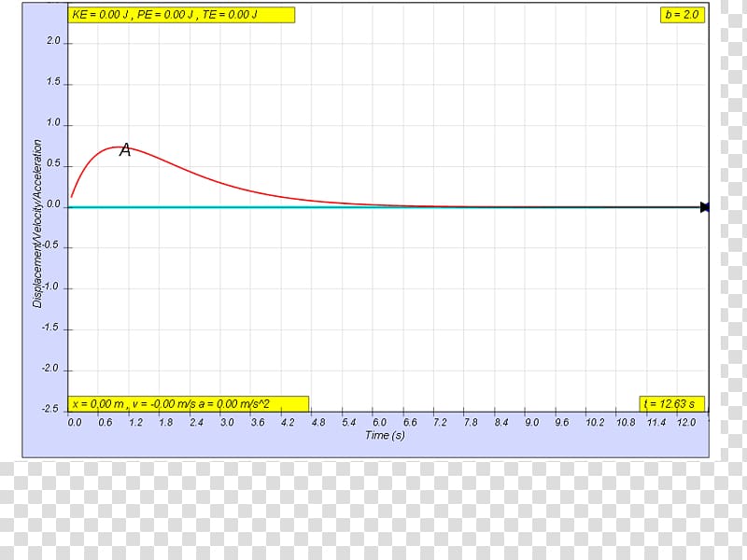747x560 pixels.
Task: Click the 3.0 tick on the time axis
Action: (227, 423)
